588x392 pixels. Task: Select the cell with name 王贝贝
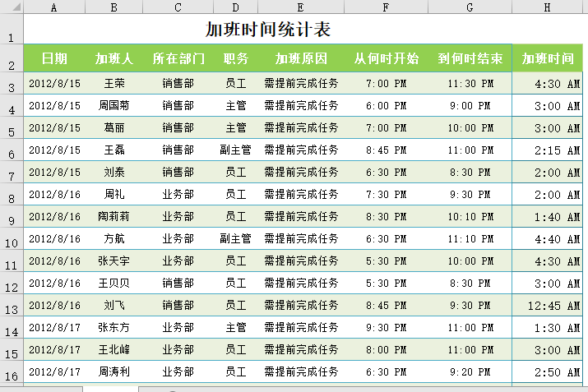[114, 284]
